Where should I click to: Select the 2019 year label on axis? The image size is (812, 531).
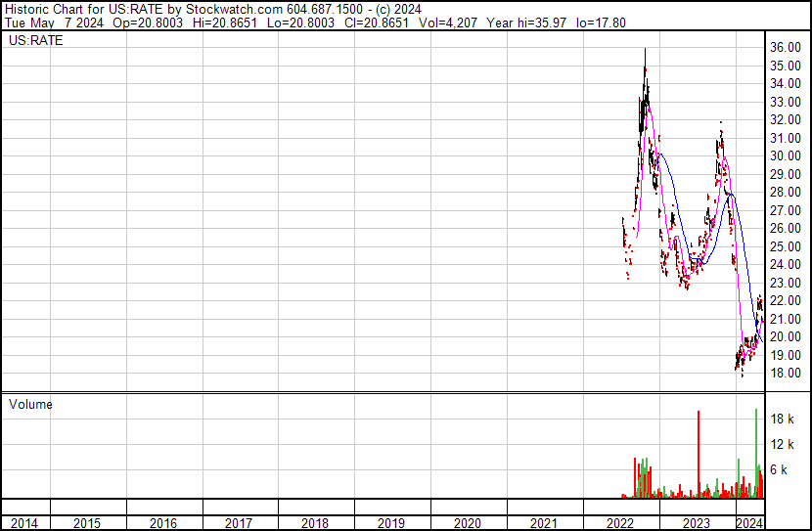point(391,523)
